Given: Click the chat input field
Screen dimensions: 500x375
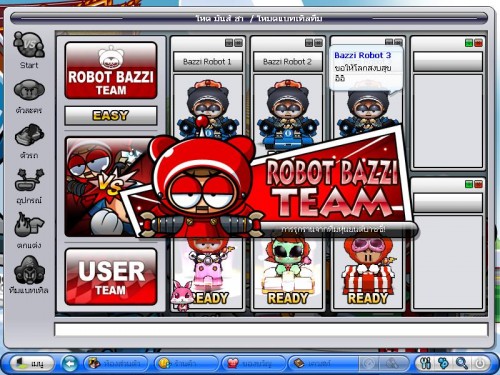Looking at the screenshot, I should [271, 329].
